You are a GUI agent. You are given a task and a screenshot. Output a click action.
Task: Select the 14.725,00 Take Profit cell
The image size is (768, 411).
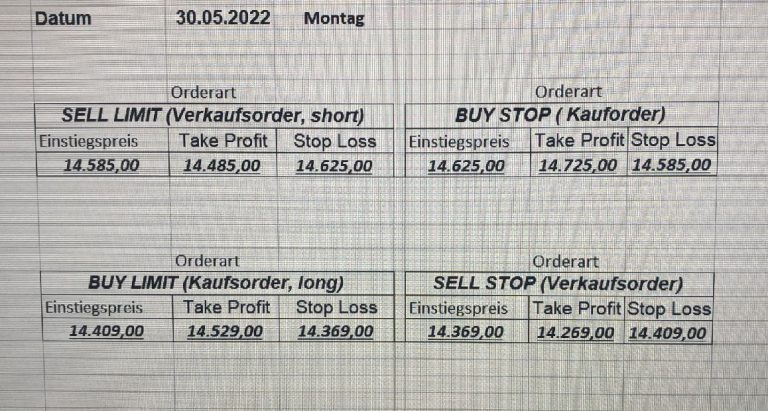[x=578, y=165]
